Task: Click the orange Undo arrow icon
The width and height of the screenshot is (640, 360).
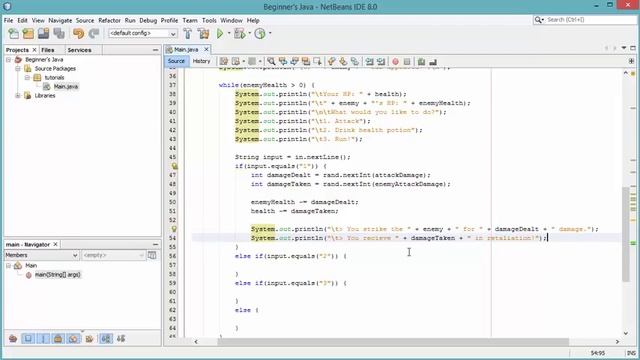Action: (78, 33)
